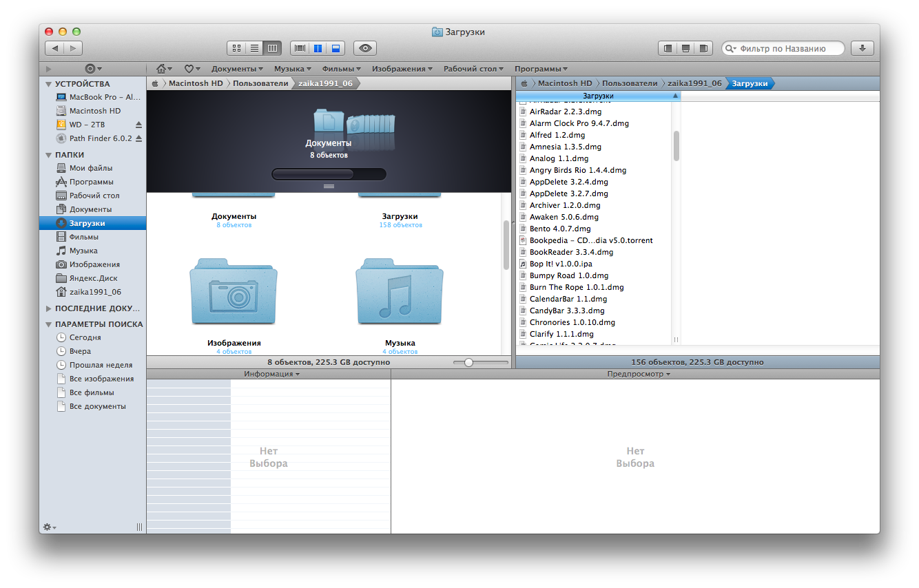
Task: Open the favorites heart menu
Action: 192,69
